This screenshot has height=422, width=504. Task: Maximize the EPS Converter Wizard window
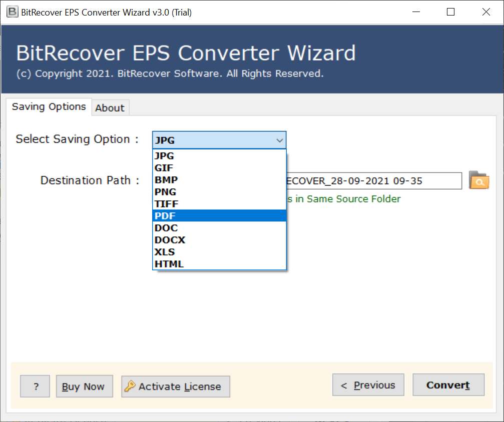tap(450, 12)
